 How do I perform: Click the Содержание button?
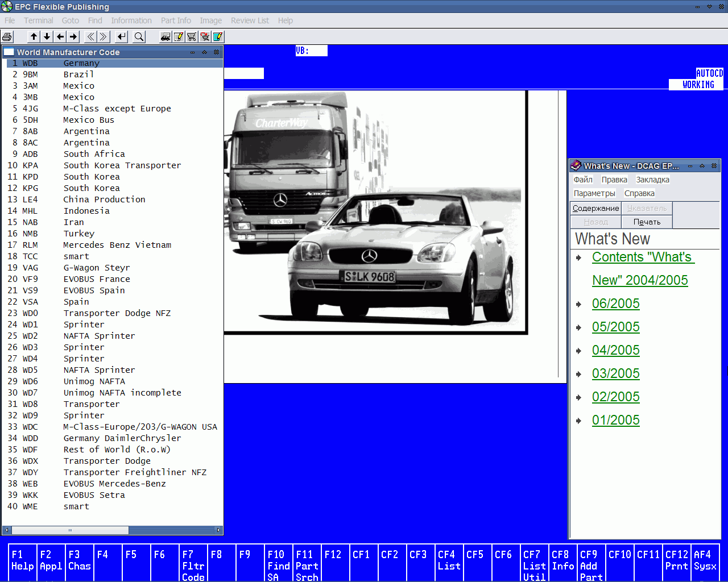tap(595, 209)
